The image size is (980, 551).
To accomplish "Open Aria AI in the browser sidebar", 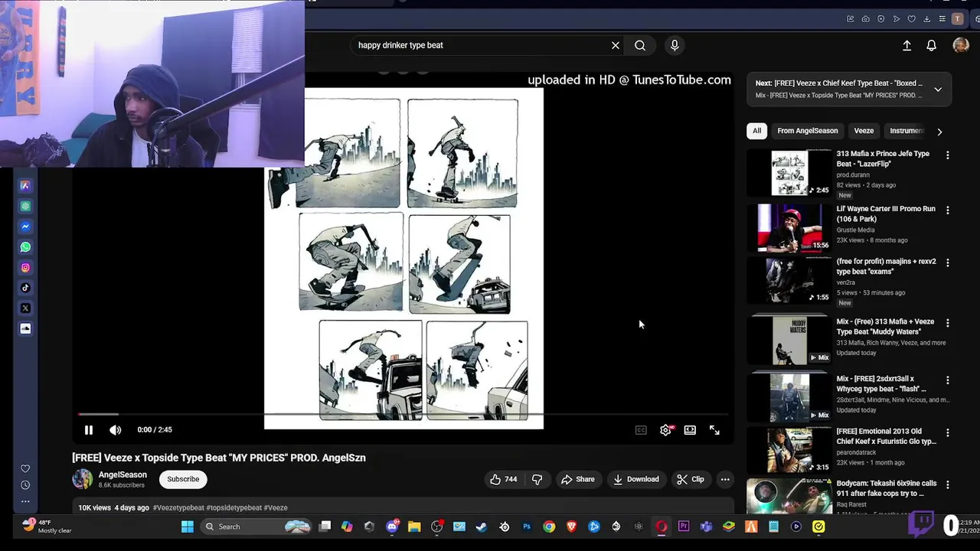I will pyautogui.click(x=25, y=185).
